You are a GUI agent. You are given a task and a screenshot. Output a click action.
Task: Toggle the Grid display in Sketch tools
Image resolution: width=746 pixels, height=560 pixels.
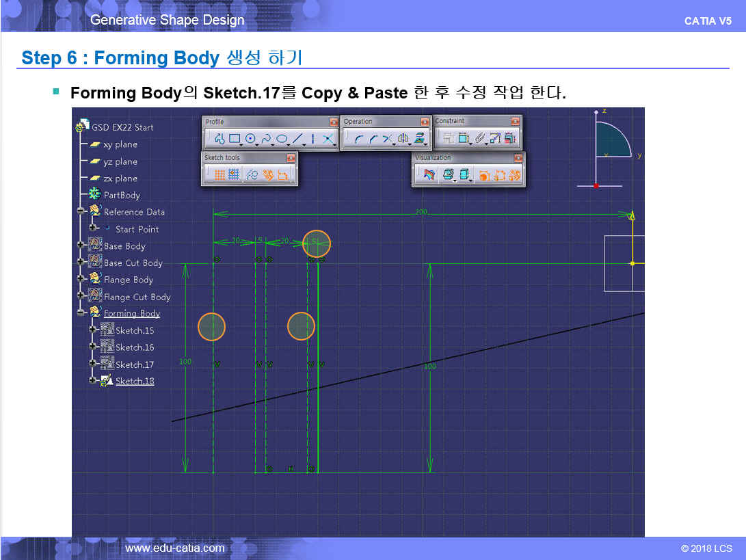point(219,175)
